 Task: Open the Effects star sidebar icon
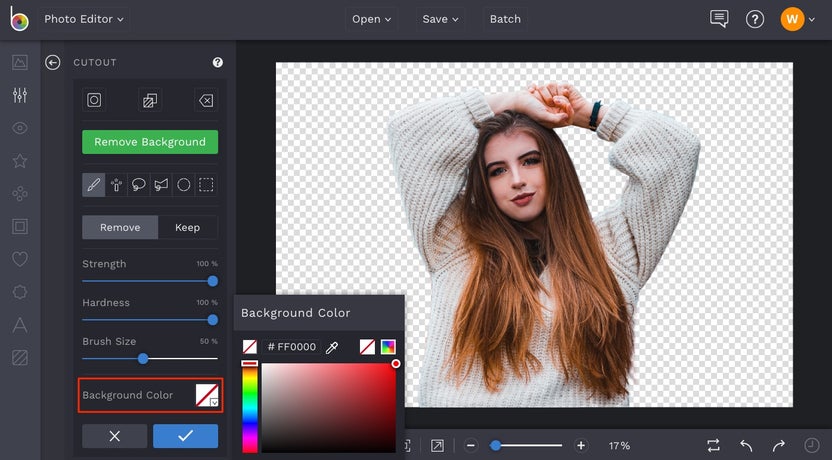tap(20, 161)
